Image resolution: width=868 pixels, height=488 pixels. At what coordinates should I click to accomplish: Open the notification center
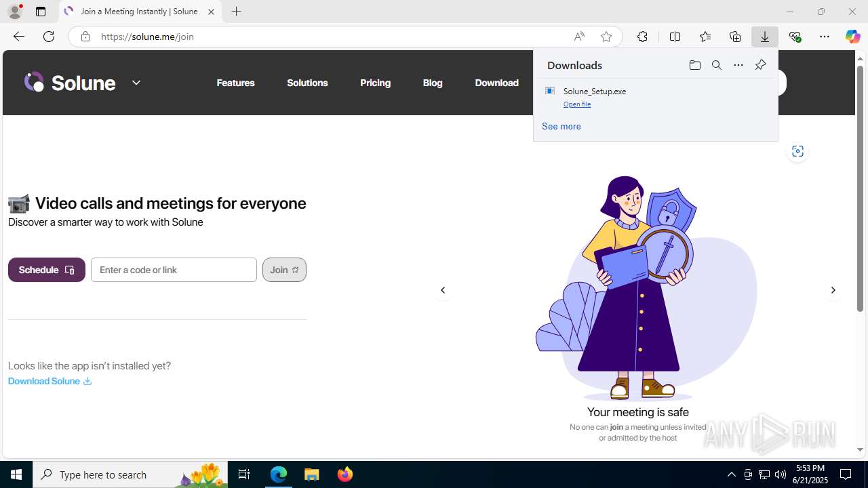pos(846,474)
